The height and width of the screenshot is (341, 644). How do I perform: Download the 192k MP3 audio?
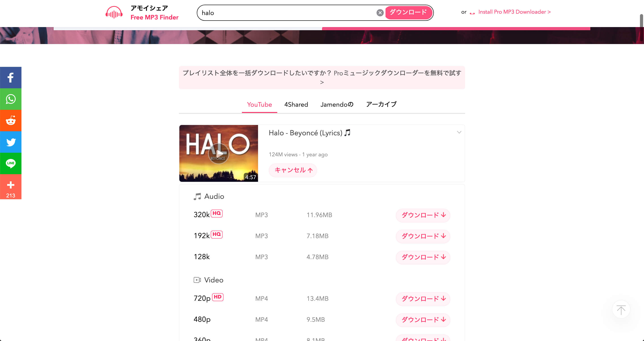pyautogui.click(x=423, y=236)
